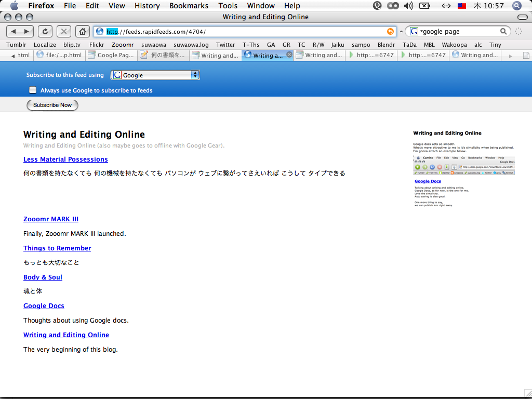Image resolution: width=532 pixels, height=399 pixels.
Task: Reload the current page
Action: 45,32
